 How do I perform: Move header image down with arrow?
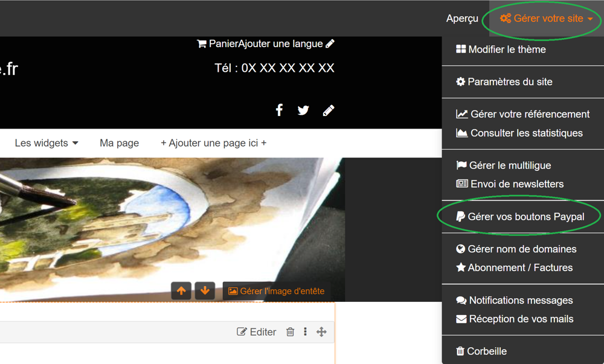tap(205, 291)
